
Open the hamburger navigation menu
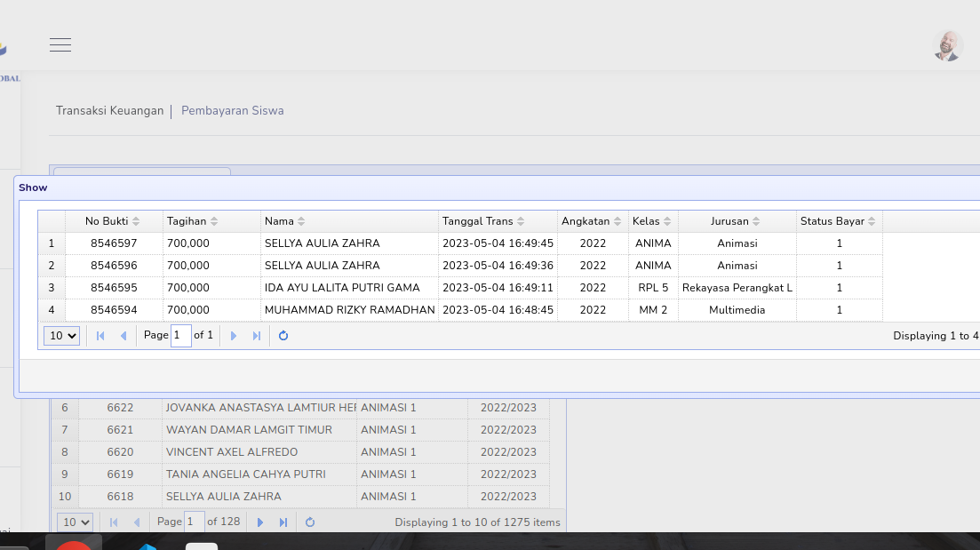60,45
